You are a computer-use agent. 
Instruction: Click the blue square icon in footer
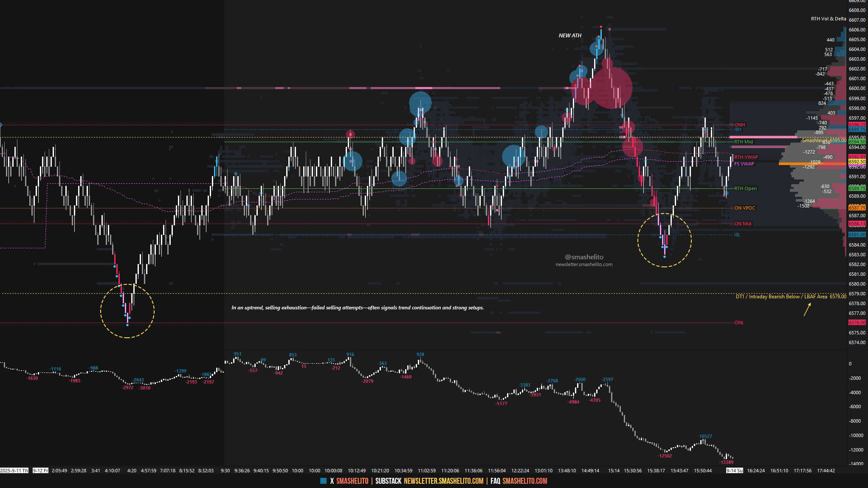click(x=323, y=481)
